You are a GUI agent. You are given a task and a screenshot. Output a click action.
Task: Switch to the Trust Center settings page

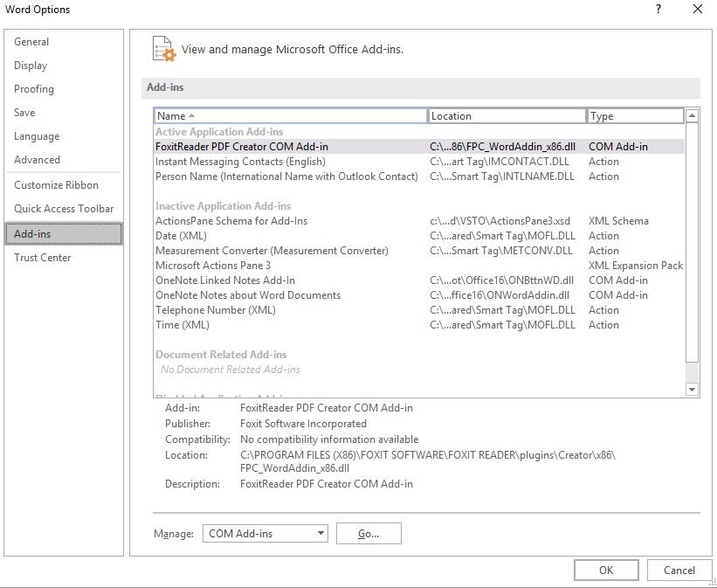coord(43,257)
